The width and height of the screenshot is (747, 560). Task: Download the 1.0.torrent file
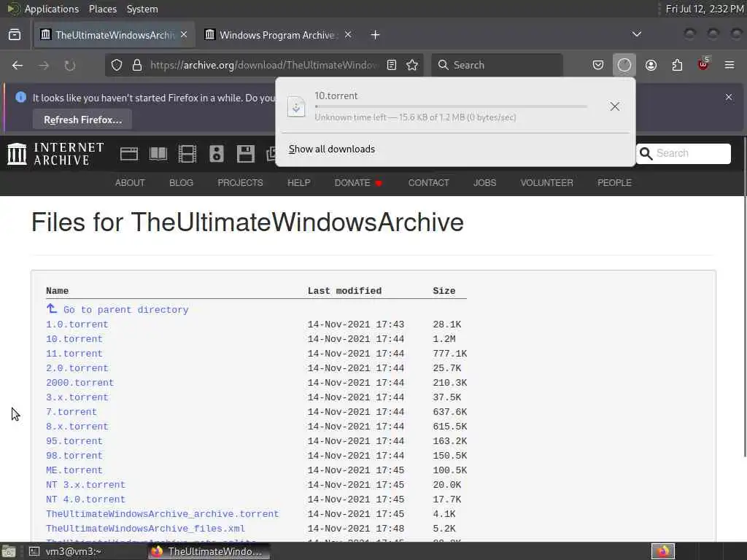[77, 324]
